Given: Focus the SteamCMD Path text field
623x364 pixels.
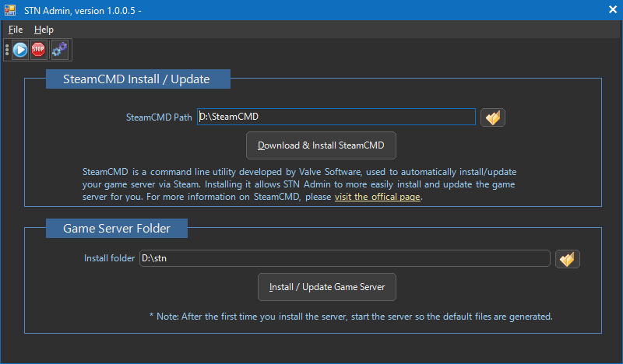Looking at the screenshot, I should (x=336, y=117).
